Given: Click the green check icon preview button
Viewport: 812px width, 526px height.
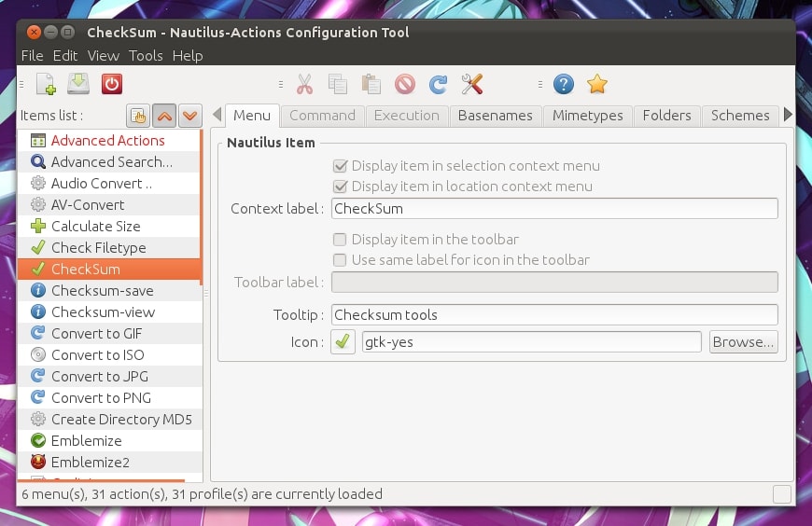Looking at the screenshot, I should 343,341.
